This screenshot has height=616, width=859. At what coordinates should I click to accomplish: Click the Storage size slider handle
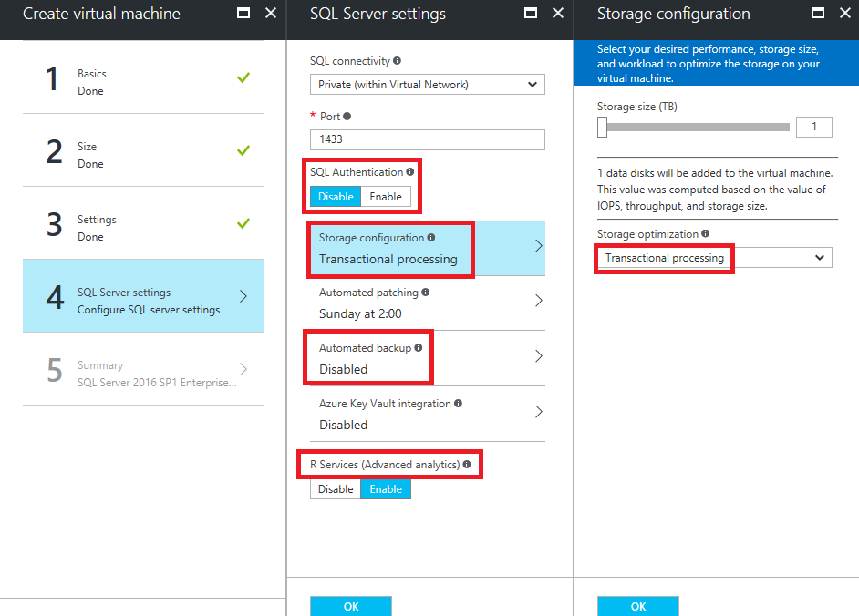pos(602,127)
